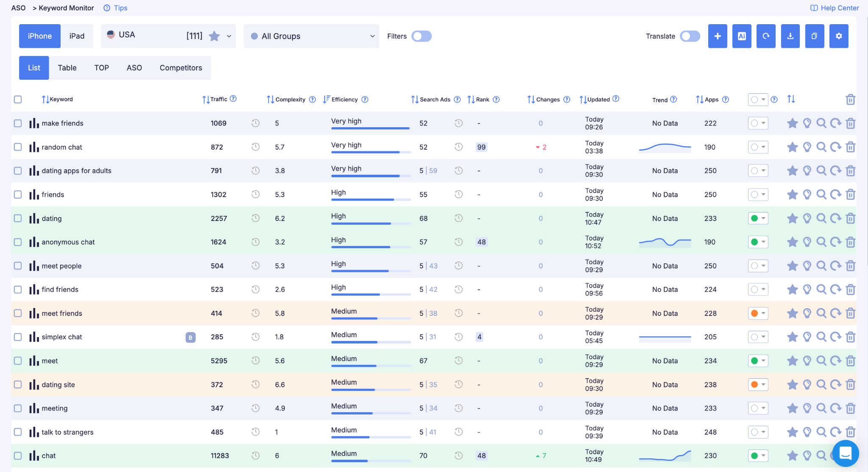This screenshot has height=472, width=868.
Task: Open the Help Center link
Action: [835, 8]
